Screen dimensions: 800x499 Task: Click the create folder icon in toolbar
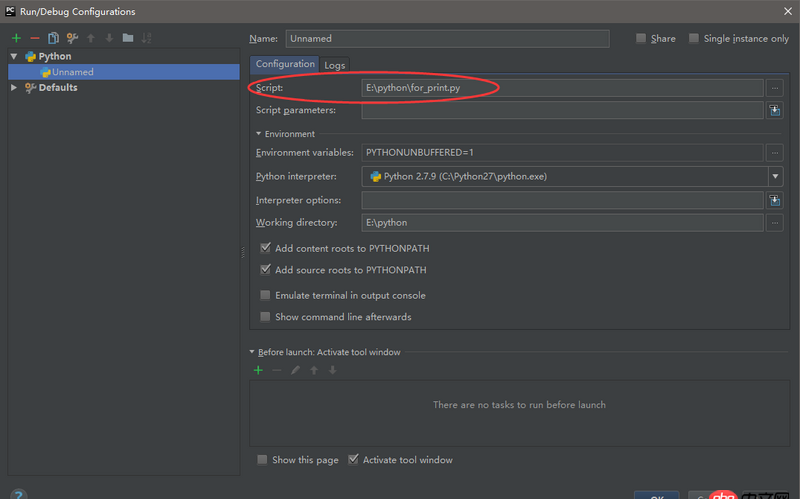tap(127, 38)
